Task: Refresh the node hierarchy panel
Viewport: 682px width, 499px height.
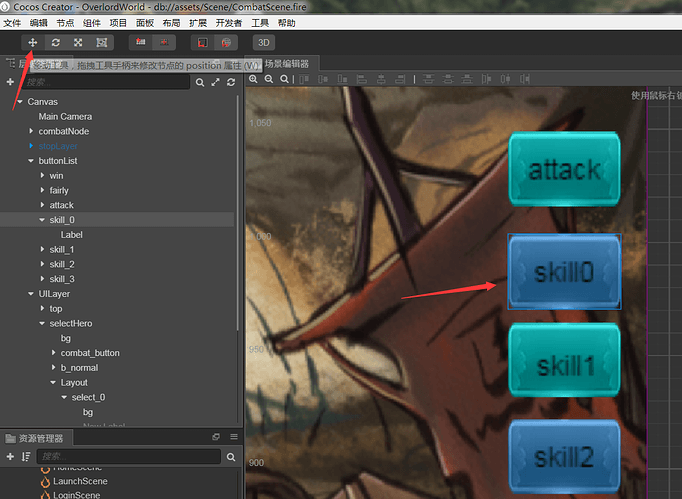Action: (x=231, y=82)
